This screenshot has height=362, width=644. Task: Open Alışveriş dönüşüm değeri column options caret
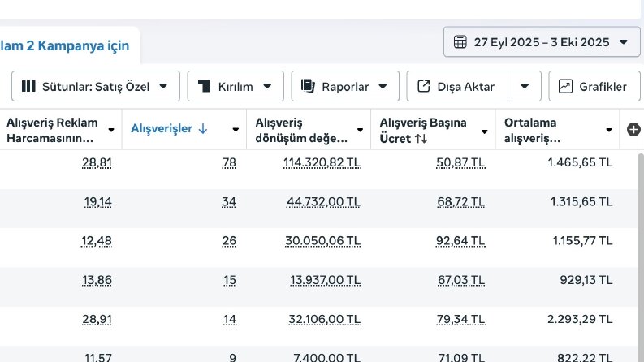tap(360, 130)
